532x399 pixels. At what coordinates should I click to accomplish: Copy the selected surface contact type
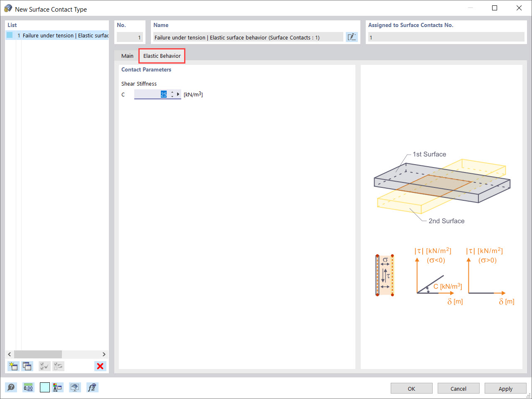pyautogui.click(x=27, y=366)
